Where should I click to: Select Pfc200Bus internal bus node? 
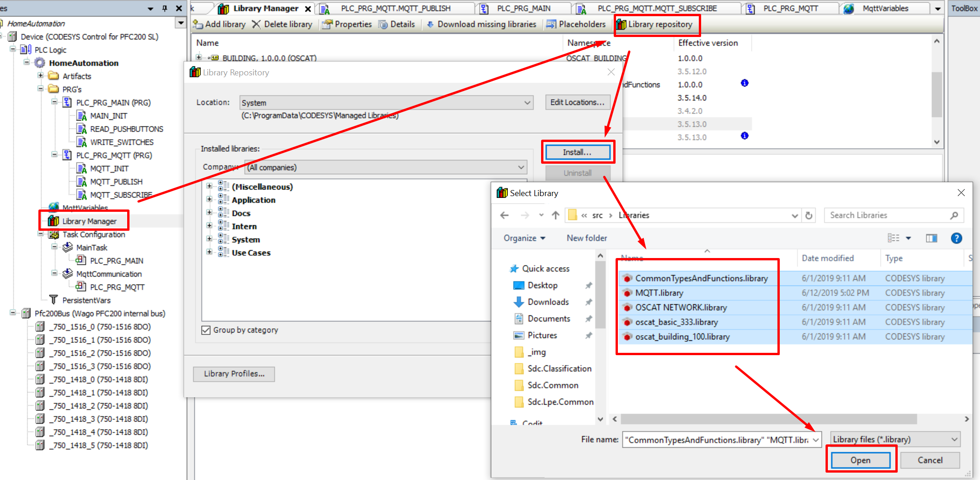[100, 314]
